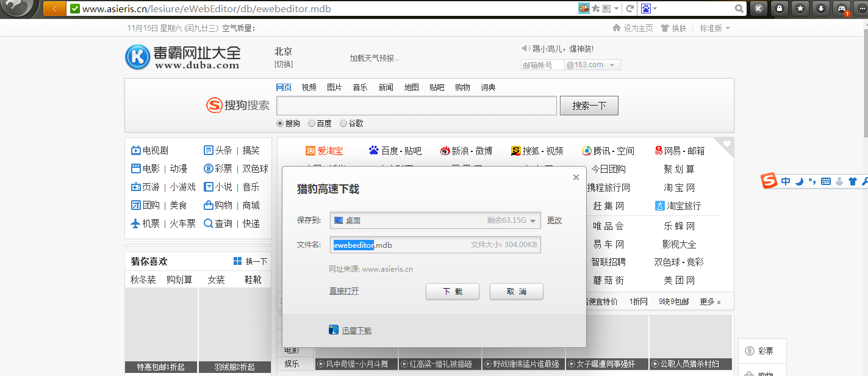The height and width of the screenshot is (376, 868).
Task: Click the Baidu paw search engine icon
Action: point(646,9)
